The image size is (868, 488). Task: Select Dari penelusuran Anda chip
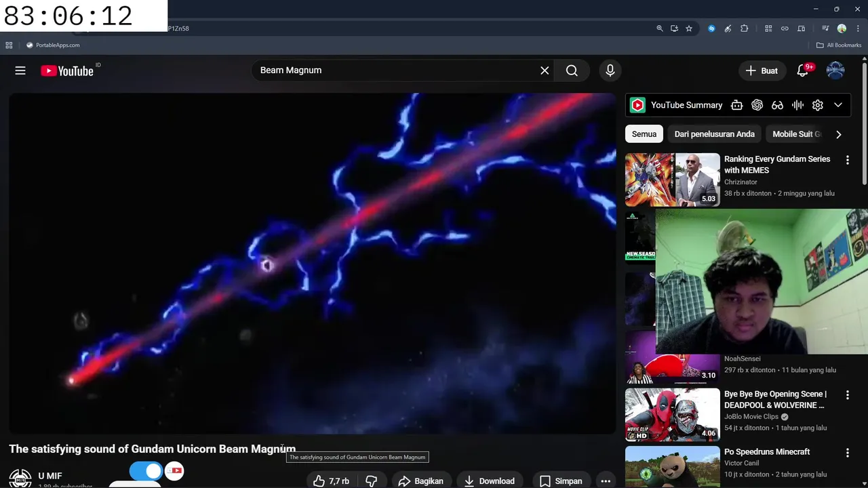click(x=714, y=134)
